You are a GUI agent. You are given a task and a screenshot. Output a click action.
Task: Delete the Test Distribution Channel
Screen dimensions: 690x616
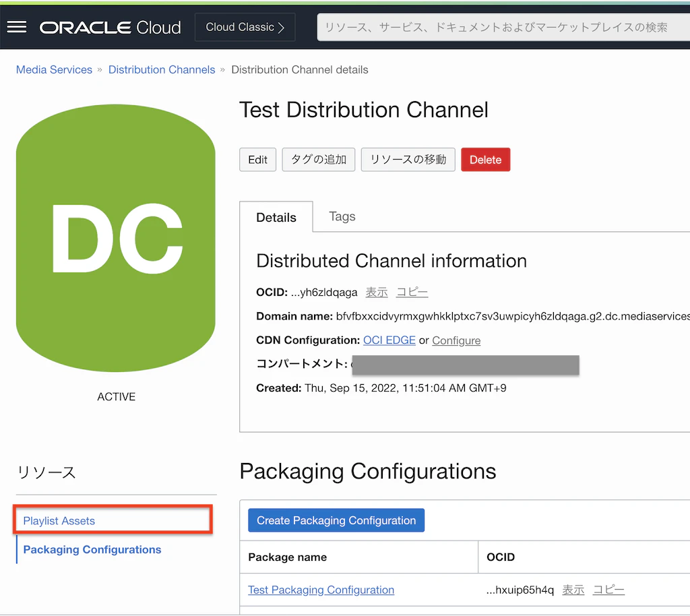click(485, 160)
